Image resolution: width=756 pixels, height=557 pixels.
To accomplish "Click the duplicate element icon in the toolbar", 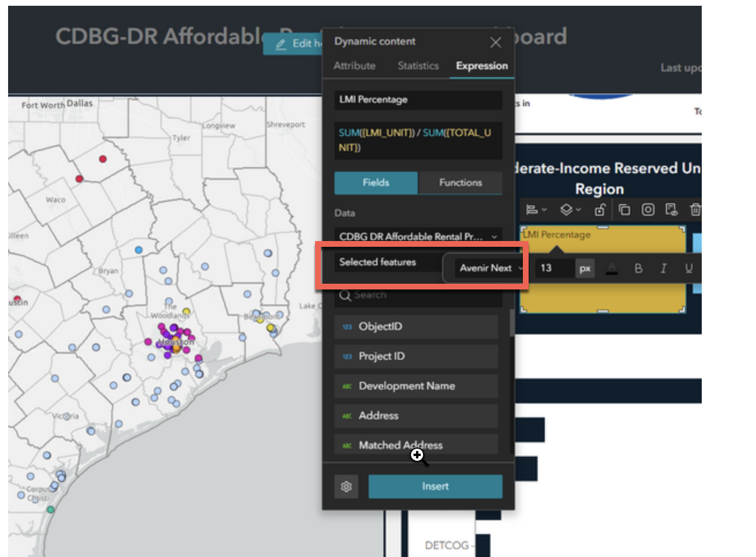I will 624,210.
